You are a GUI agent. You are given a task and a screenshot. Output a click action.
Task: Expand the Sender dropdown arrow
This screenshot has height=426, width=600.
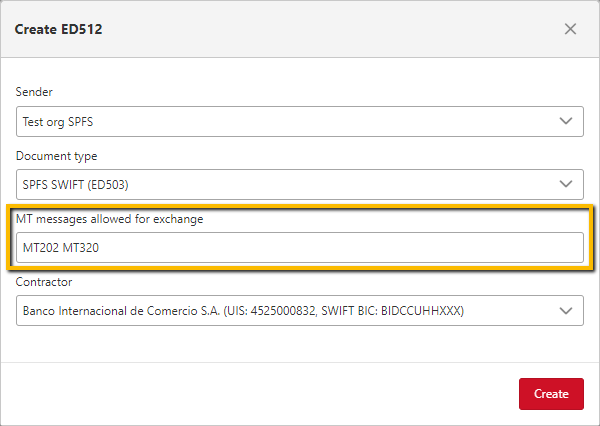pos(566,121)
